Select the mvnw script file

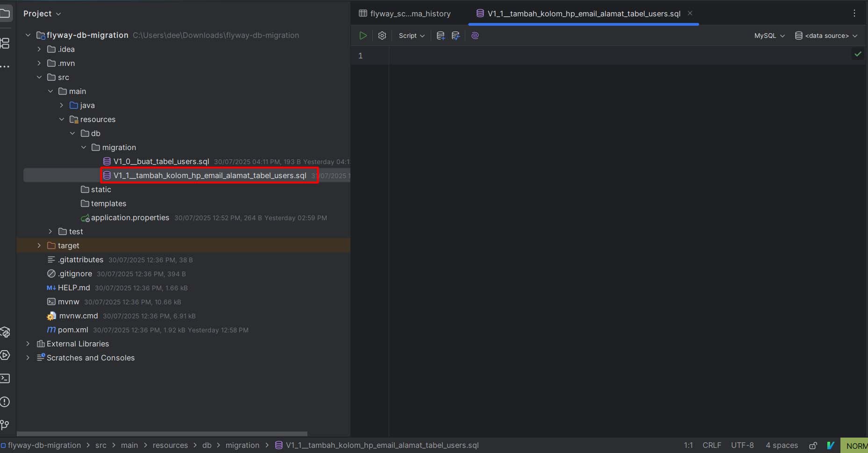pos(68,302)
